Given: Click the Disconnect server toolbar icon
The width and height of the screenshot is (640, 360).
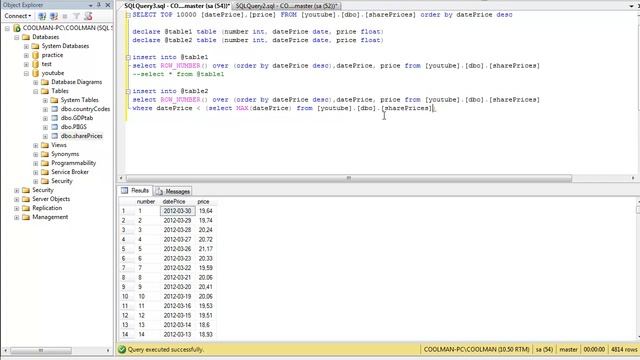Looking at the screenshot, I should pos(53,16).
